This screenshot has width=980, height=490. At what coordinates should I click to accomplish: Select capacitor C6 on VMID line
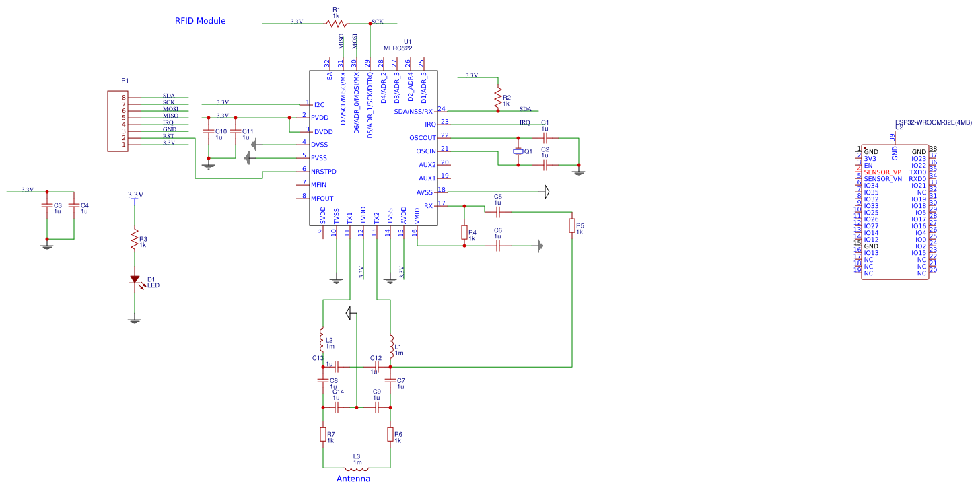click(x=498, y=246)
